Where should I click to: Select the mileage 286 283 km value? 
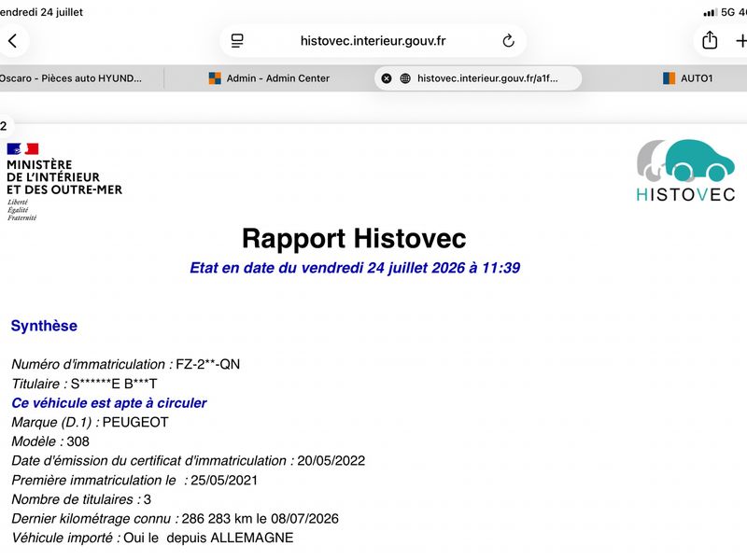point(217,519)
